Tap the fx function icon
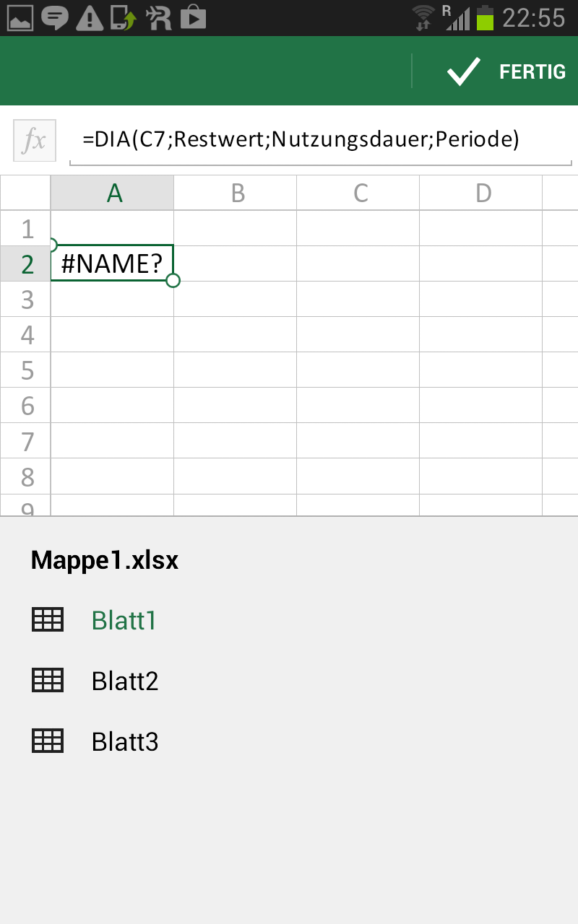This screenshot has width=578, height=924. [35, 141]
